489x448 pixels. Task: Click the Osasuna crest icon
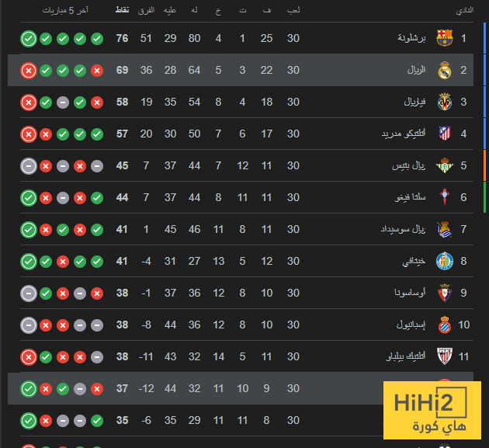click(445, 293)
